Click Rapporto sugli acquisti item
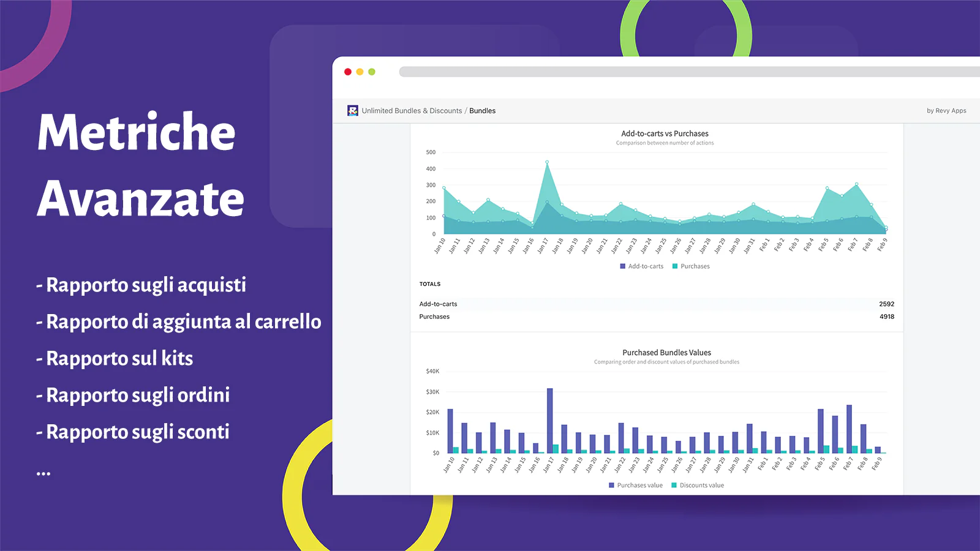Screen dimensions: 980x551 141,285
